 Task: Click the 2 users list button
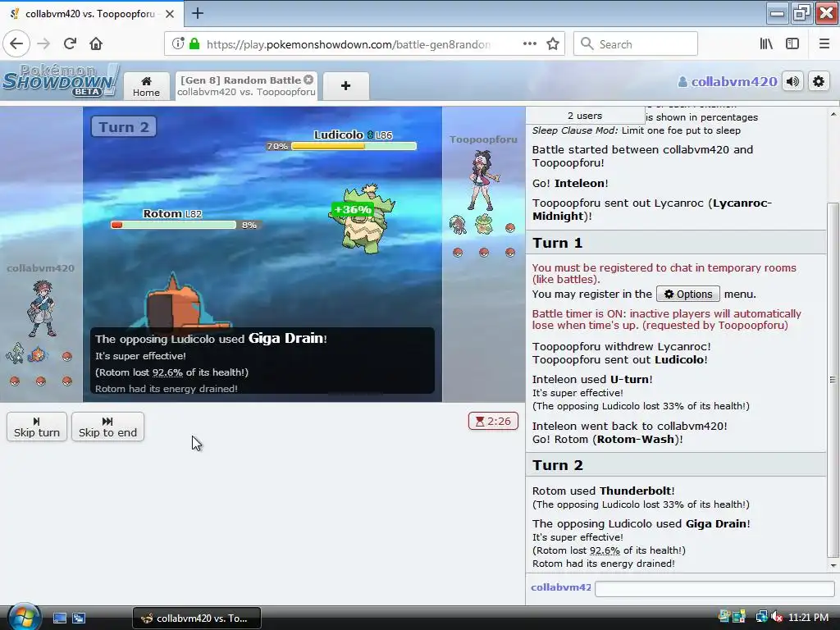(x=585, y=116)
